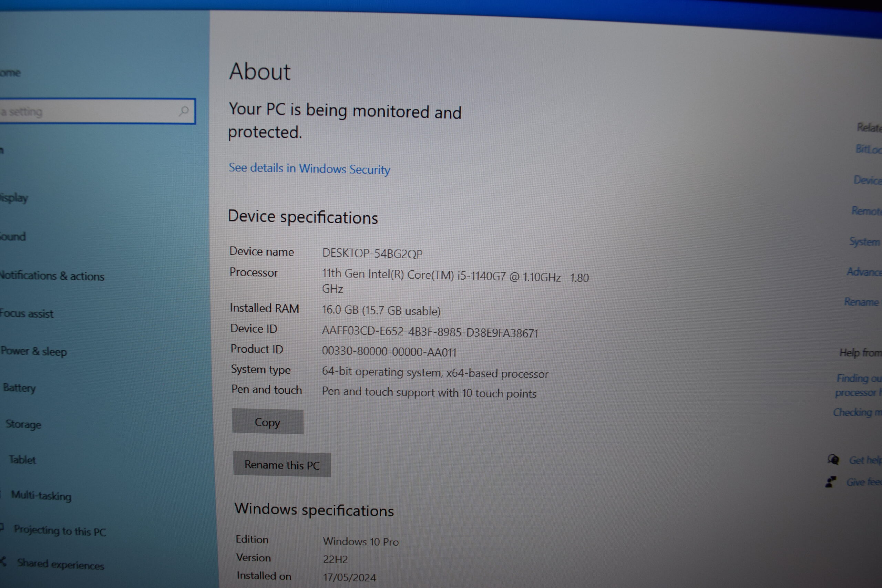Screen dimensions: 882x588
Task: Click the Copy button under device specifications
Action: pyautogui.click(x=267, y=422)
